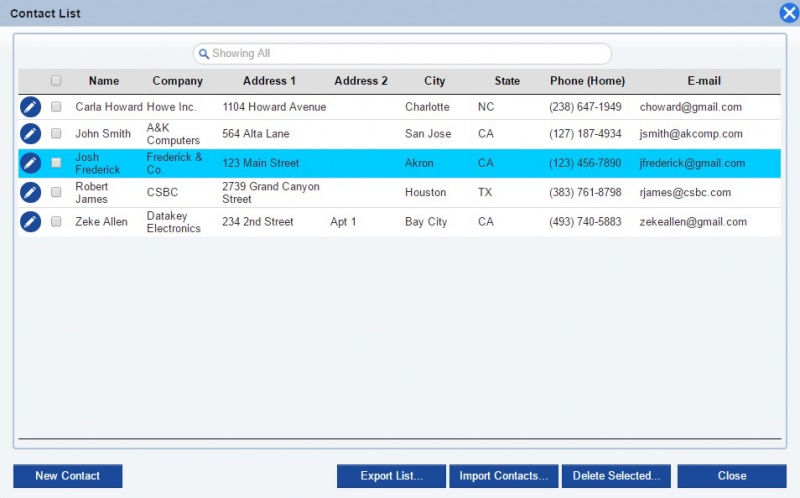
Task: Click the magnifier icon in the search box
Action: (x=203, y=54)
